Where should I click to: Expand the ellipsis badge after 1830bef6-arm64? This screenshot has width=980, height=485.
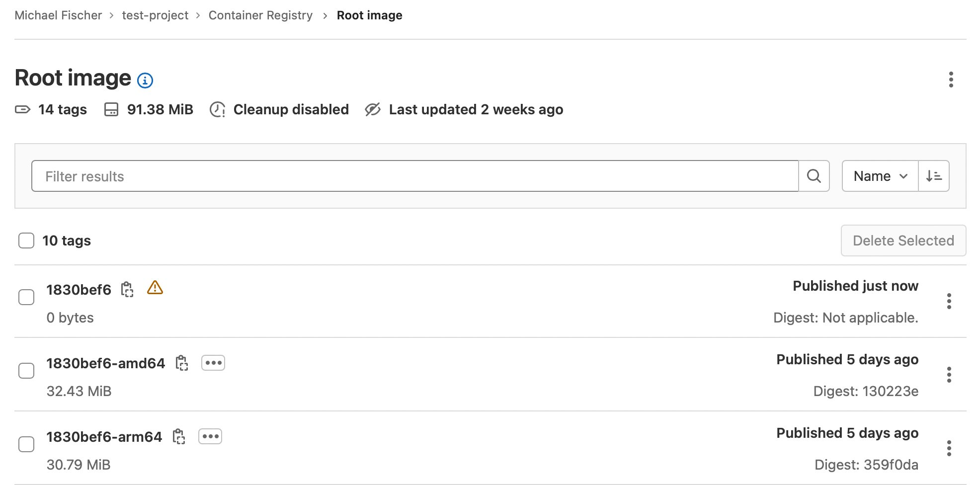pos(210,436)
